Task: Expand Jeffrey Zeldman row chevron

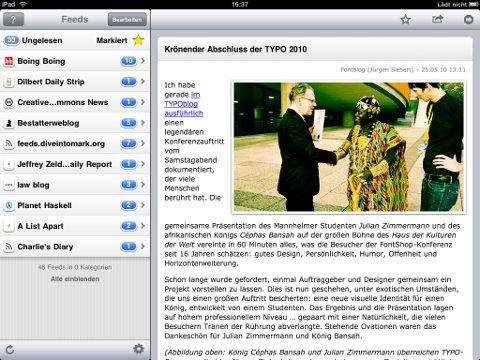Action: point(143,164)
